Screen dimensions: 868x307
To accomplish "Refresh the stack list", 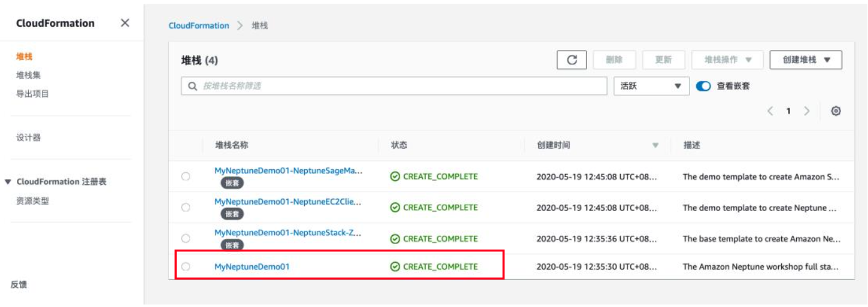I will point(571,60).
